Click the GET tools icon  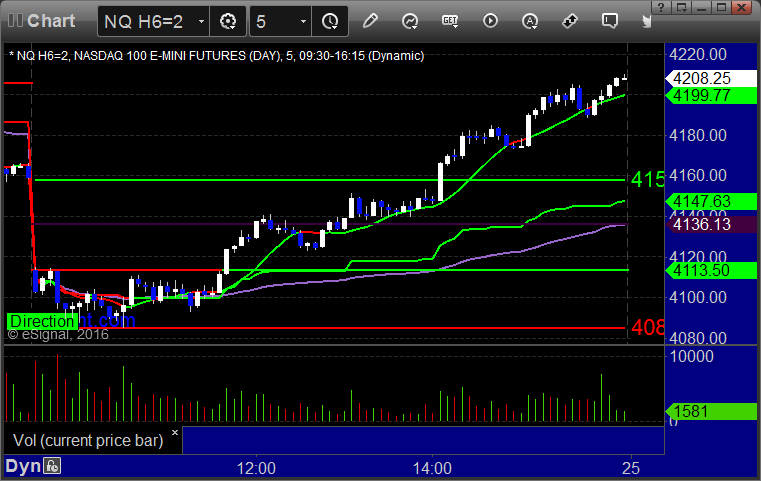450,21
